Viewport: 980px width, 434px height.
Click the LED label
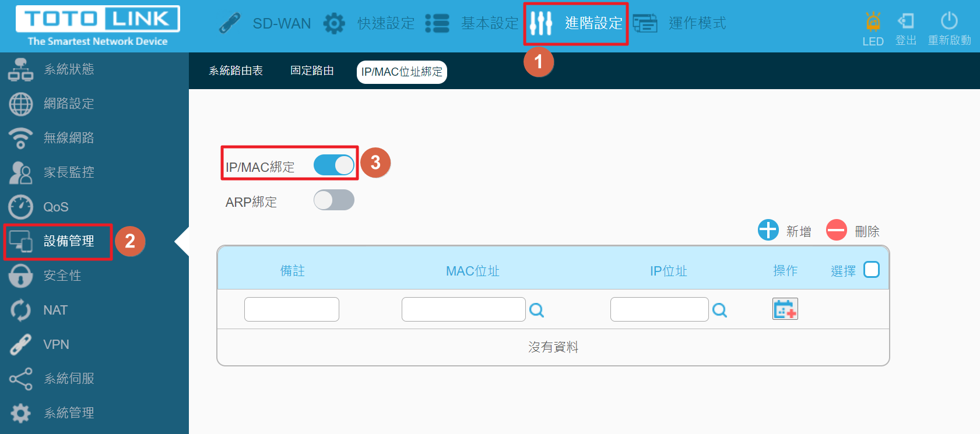(x=873, y=41)
